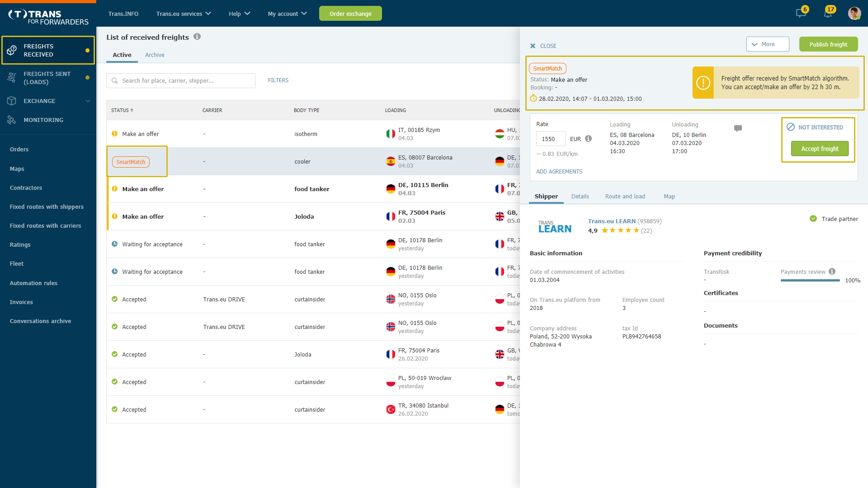Click the alert icon in isotherm row
This screenshot has height=488, width=868.
point(114,134)
